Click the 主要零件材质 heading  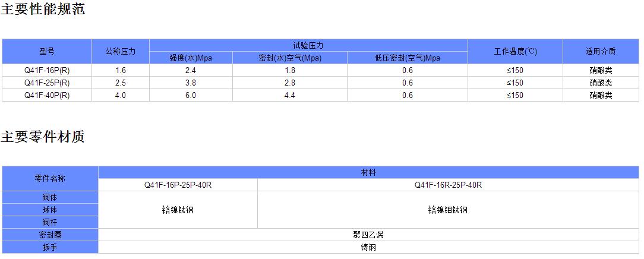click(x=43, y=137)
